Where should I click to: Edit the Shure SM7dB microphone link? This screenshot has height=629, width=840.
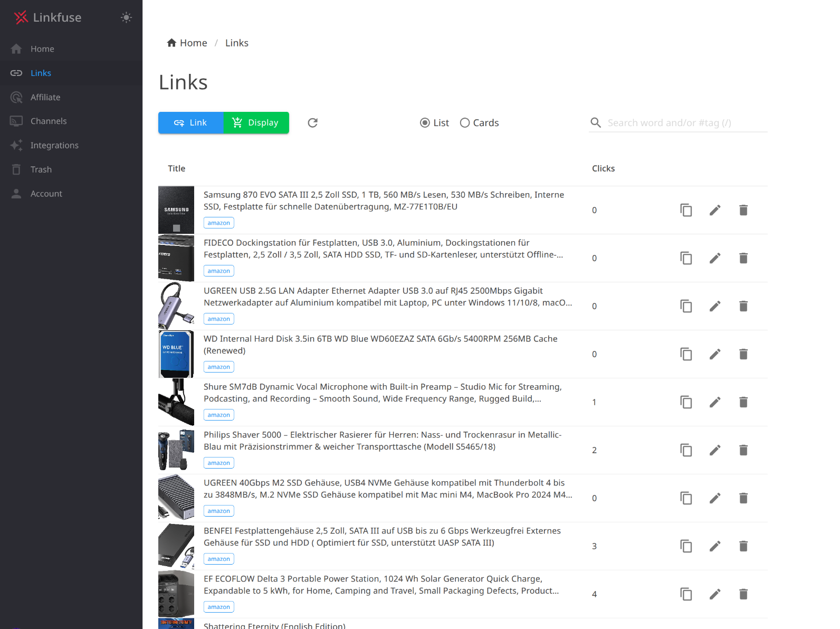[715, 402]
